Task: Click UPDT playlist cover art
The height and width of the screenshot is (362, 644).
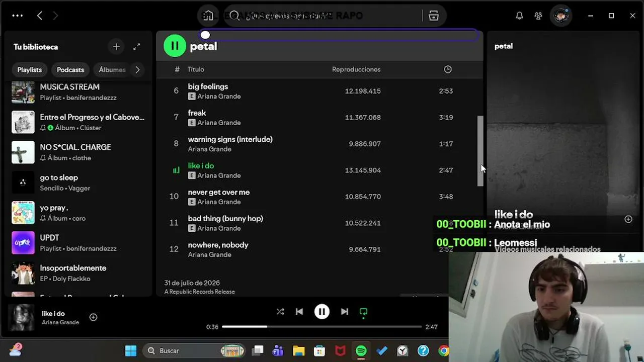Action: (x=23, y=243)
